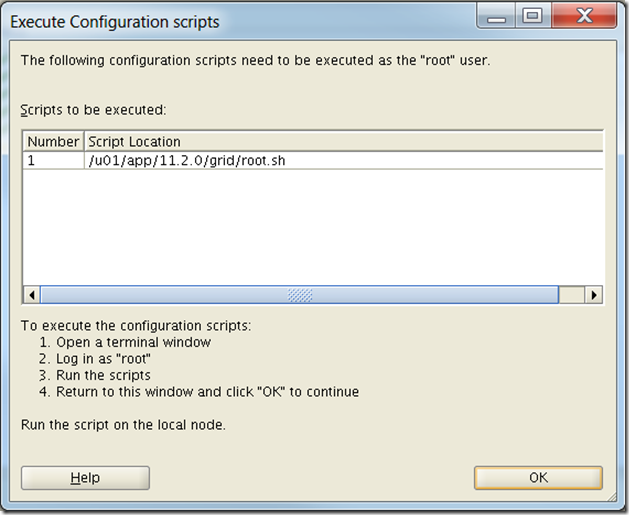
Task: Click the "Scripts to be executed" label
Action: [x=94, y=109]
